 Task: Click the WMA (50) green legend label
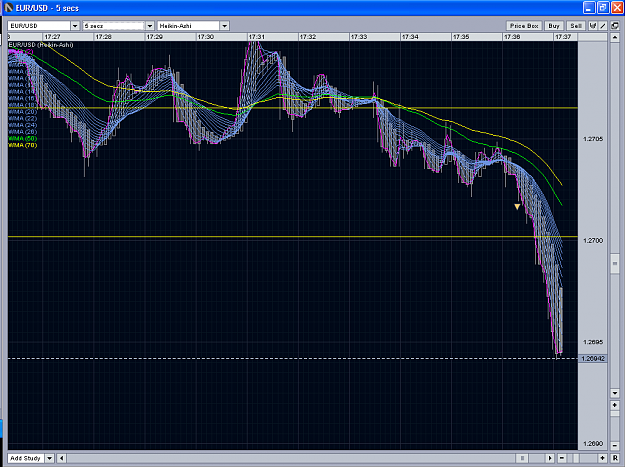tap(23, 139)
